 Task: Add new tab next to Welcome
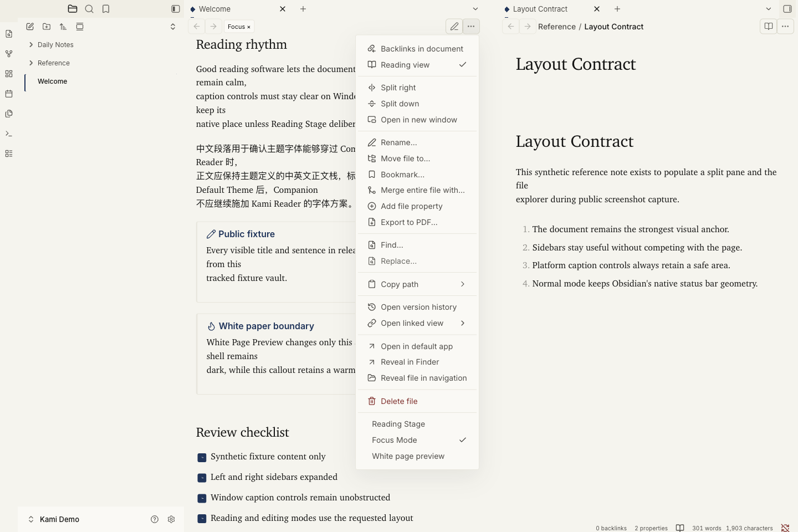coord(303,9)
